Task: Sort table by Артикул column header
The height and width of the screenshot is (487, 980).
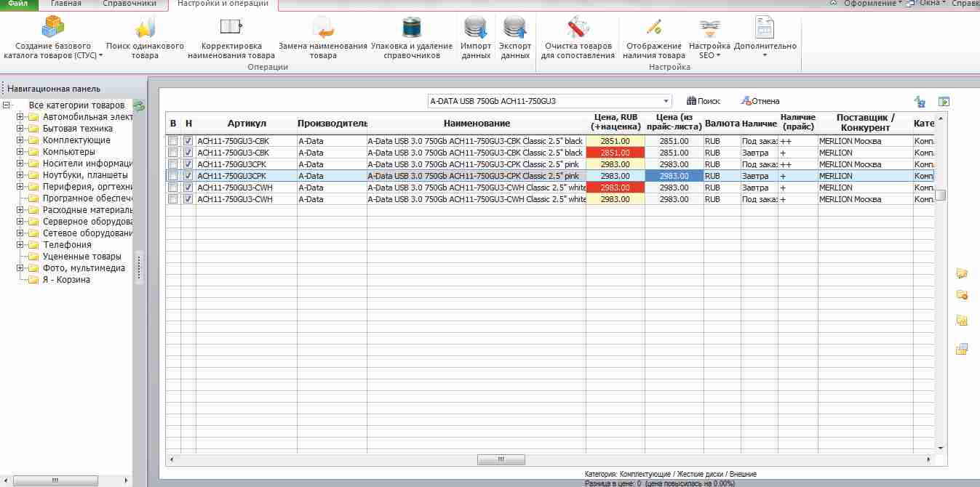Action: pyautogui.click(x=247, y=124)
